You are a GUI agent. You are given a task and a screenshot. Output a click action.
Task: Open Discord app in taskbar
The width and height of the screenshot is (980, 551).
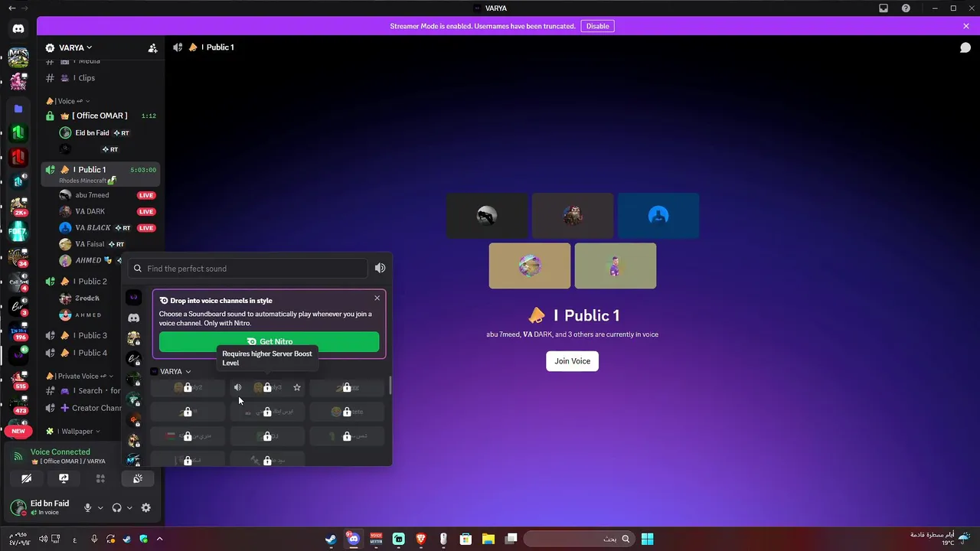click(x=353, y=539)
